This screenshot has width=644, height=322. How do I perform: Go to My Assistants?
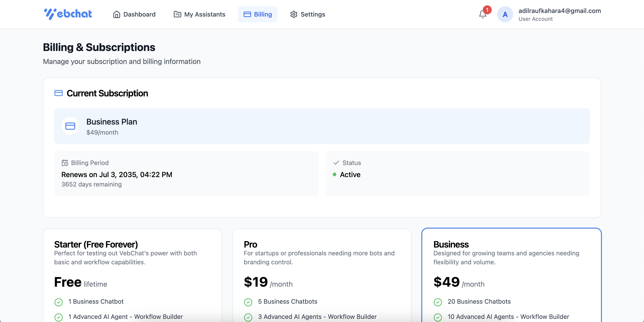199,15
